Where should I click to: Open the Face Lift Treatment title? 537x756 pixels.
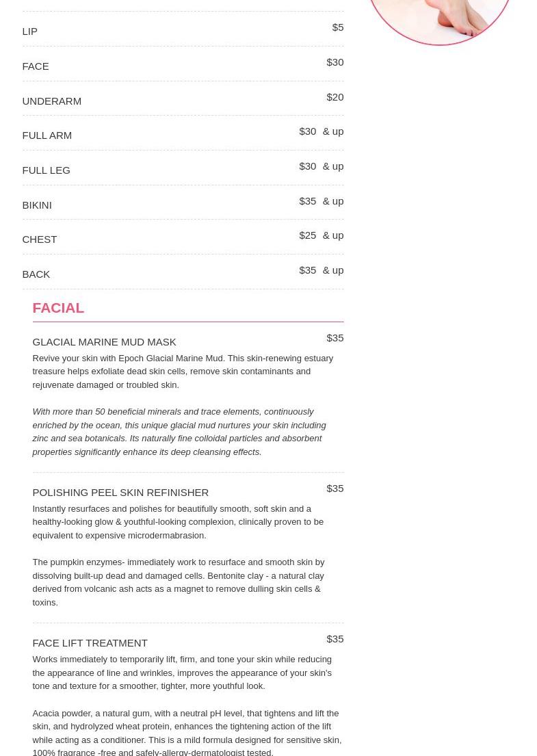click(x=90, y=643)
